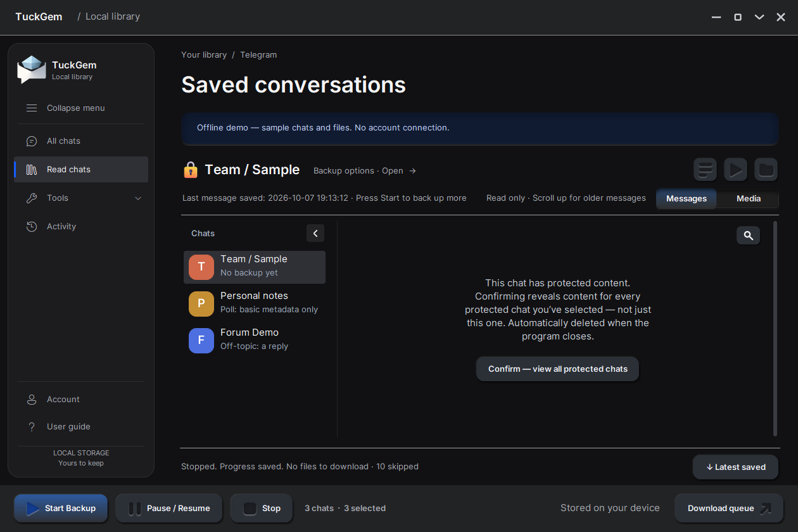This screenshot has width=798, height=532.
Task: Confirm viewing all protected chats
Action: [x=557, y=369]
